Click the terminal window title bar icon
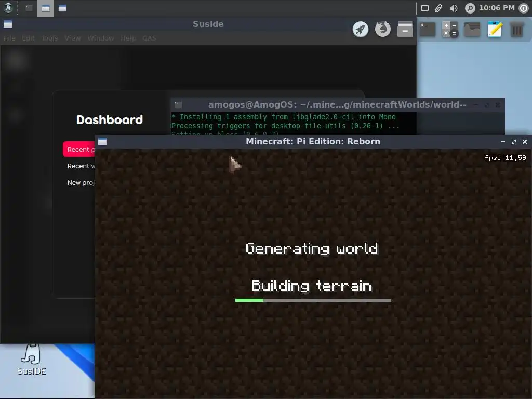Image resolution: width=532 pixels, height=399 pixels. coord(178,104)
